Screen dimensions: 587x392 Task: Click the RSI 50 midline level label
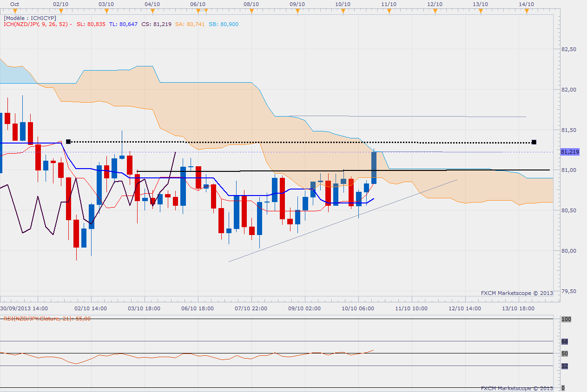564,353
